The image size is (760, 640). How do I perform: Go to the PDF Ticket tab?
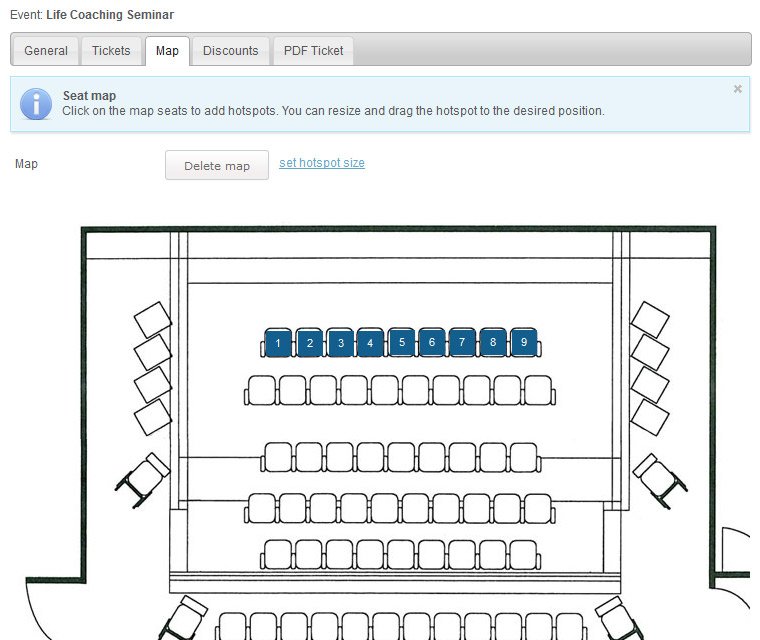tap(313, 51)
